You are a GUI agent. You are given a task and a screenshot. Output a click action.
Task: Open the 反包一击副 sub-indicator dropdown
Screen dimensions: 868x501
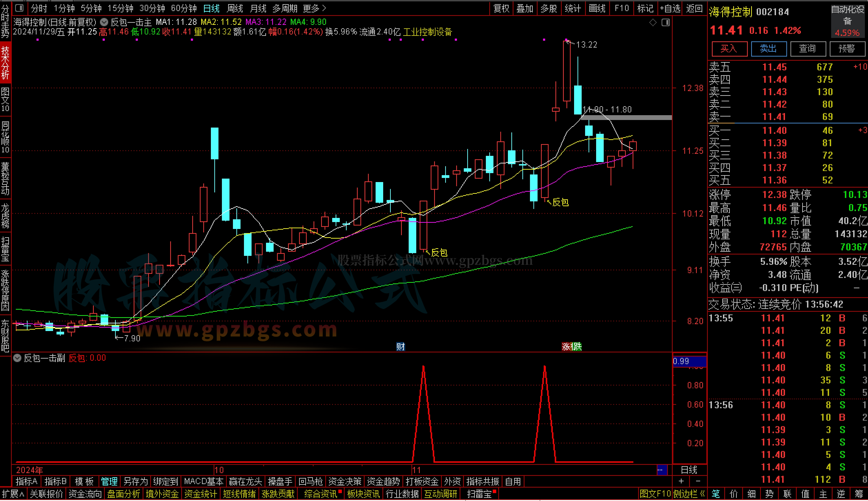coord(17,358)
